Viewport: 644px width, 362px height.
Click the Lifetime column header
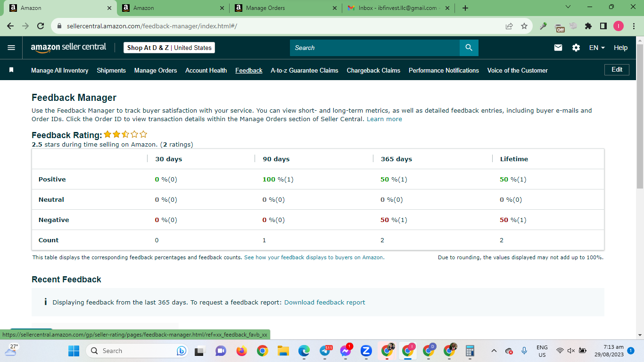coord(514,159)
